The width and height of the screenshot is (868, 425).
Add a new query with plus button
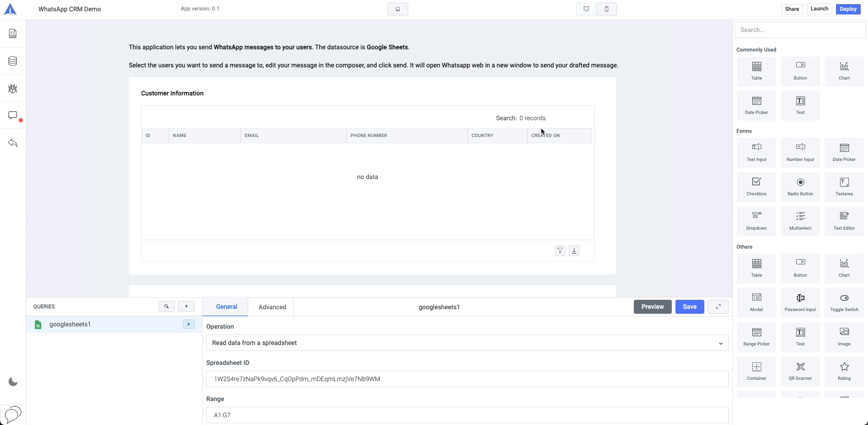tap(186, 307)
